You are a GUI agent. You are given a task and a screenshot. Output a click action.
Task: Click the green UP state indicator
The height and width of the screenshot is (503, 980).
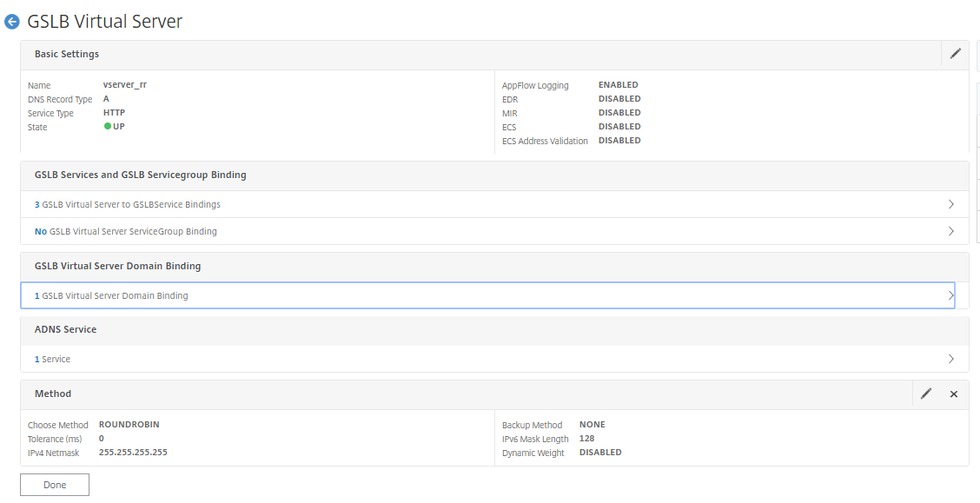108,127
